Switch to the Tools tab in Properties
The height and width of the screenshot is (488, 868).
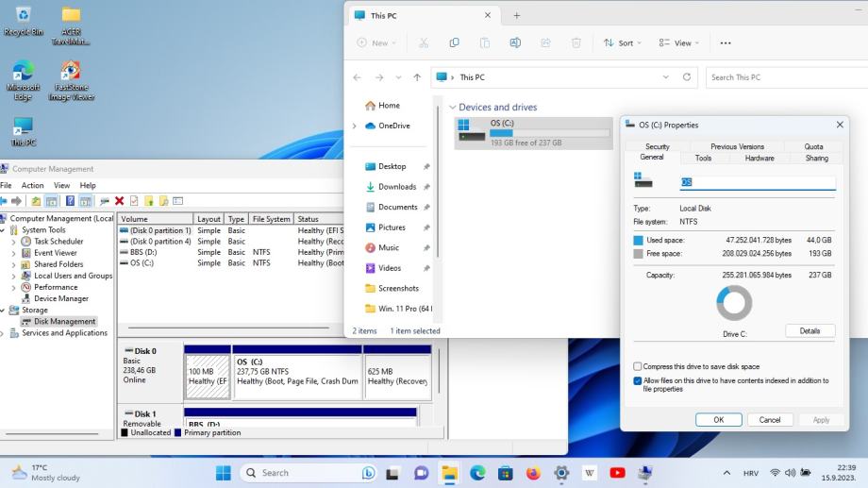(x=703, y=159)
